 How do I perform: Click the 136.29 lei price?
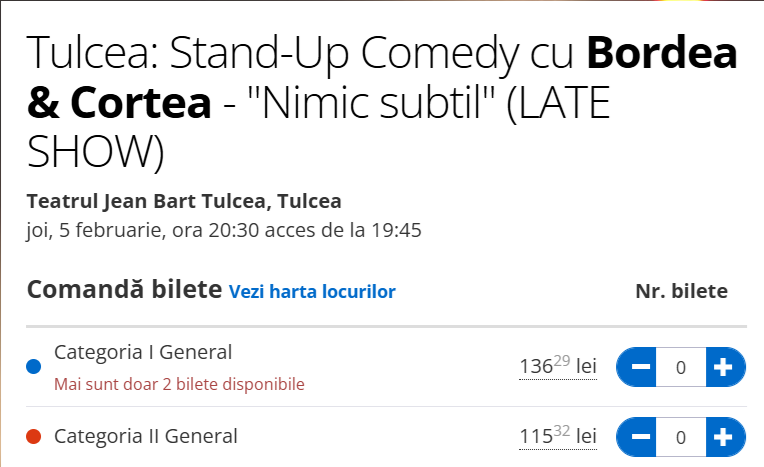557,366
